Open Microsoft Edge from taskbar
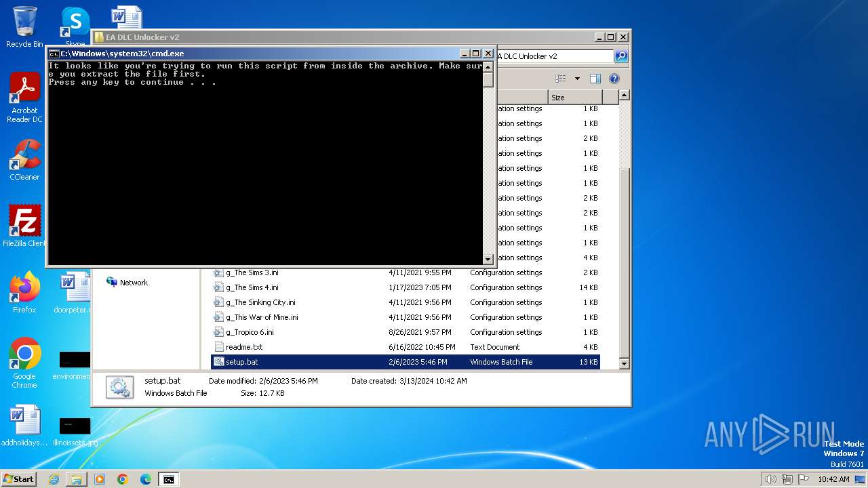Image resolution: width=868 pixels, height=488 pixels. pos(146,479)
